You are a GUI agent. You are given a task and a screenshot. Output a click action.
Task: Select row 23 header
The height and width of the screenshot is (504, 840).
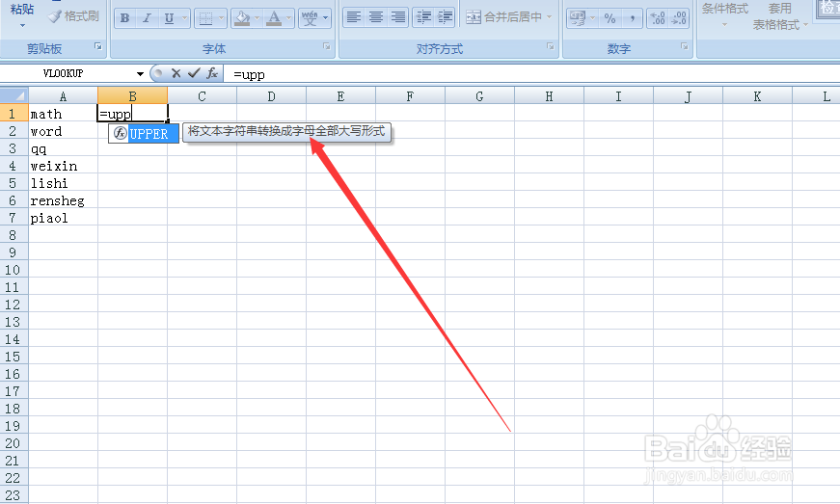click(x=14, y=495)
